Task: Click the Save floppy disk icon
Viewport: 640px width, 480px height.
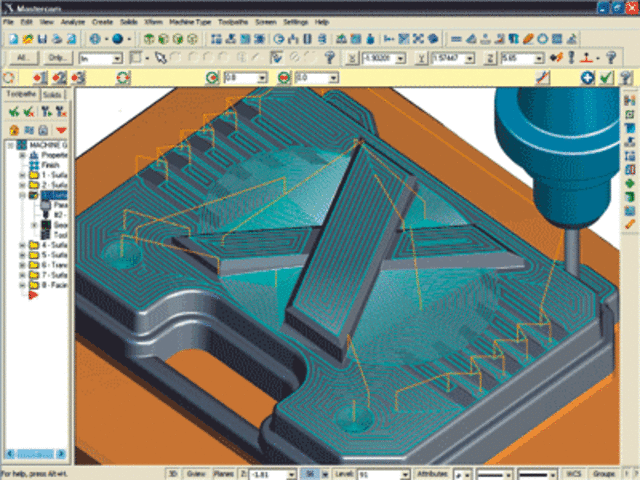Action: pyautogui.click(x=42, y=39)
